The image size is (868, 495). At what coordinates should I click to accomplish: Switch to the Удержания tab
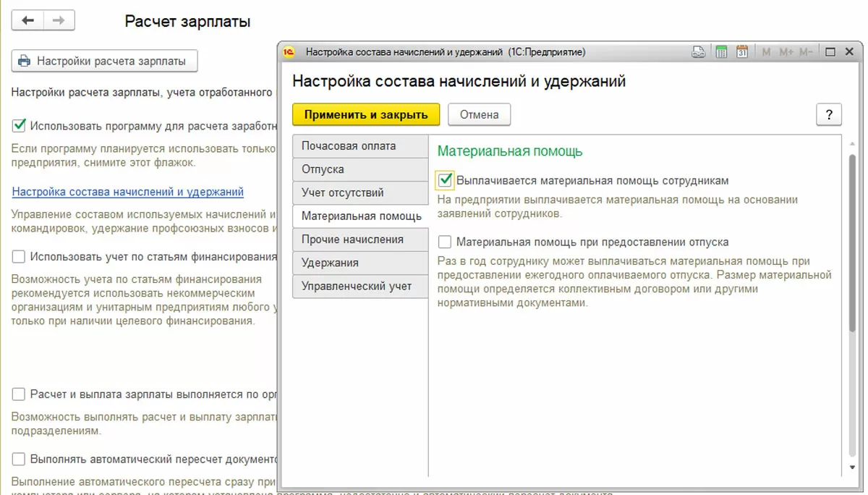tap(360, 263)
